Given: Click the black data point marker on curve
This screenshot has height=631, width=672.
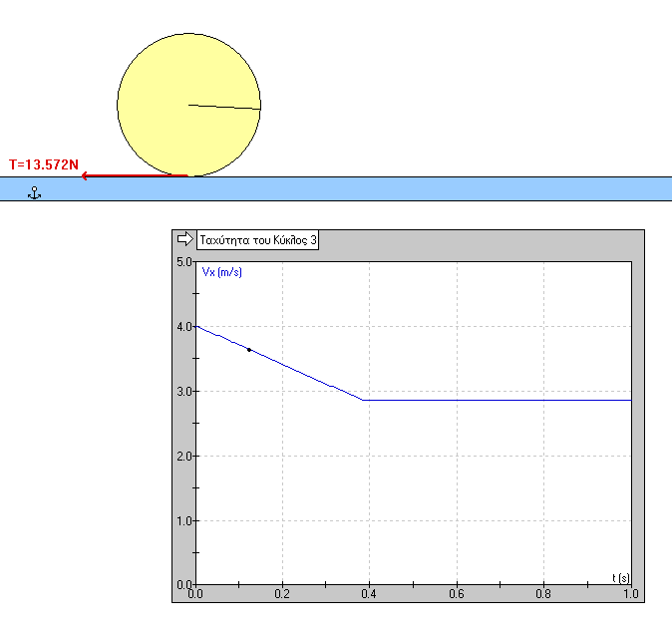Looking at the screenshot, I should (x=249, y=350).
